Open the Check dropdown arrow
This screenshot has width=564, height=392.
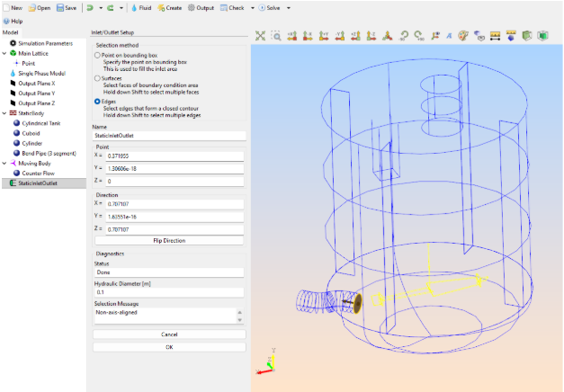[253, 7]
